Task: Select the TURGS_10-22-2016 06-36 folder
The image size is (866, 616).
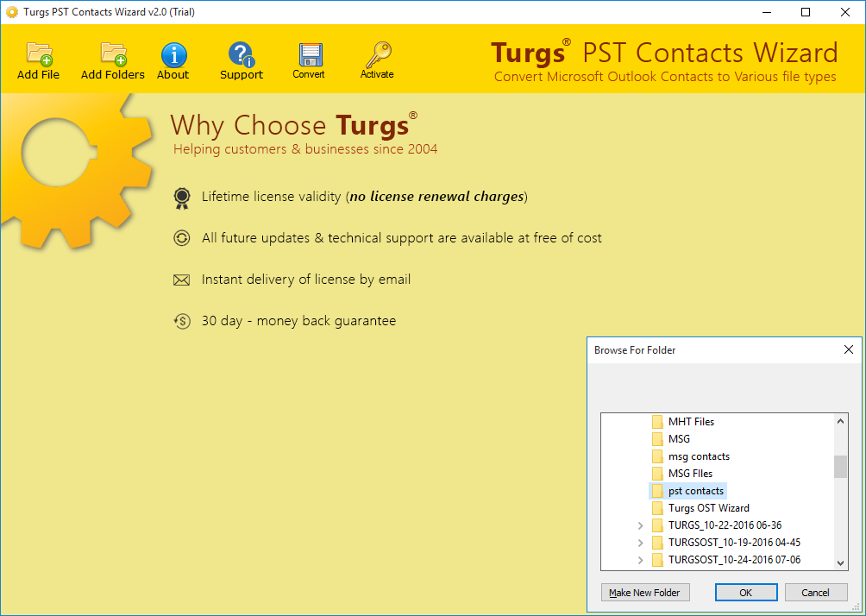Action: [725, 525]
